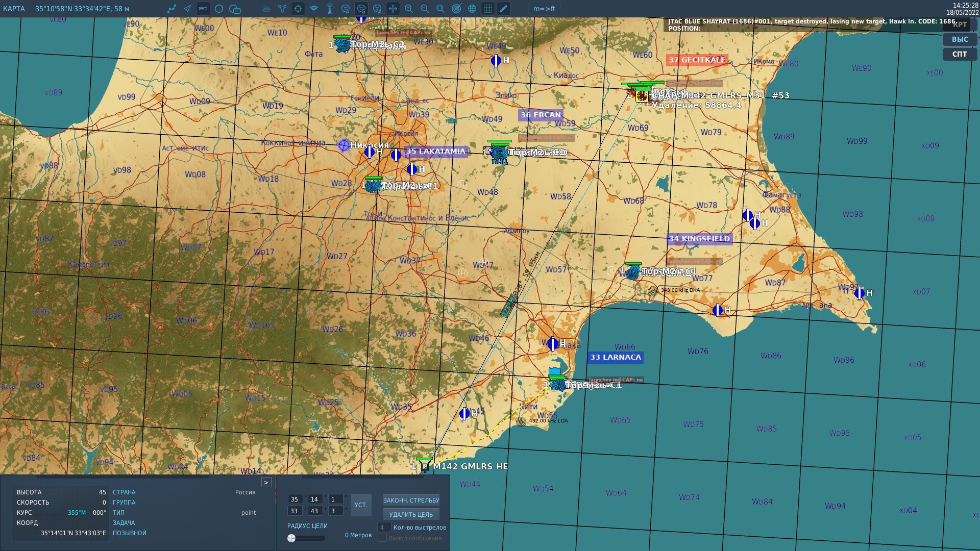Click the РАДИУС ЦЕЛИ slider handle

tap(291, 538)
